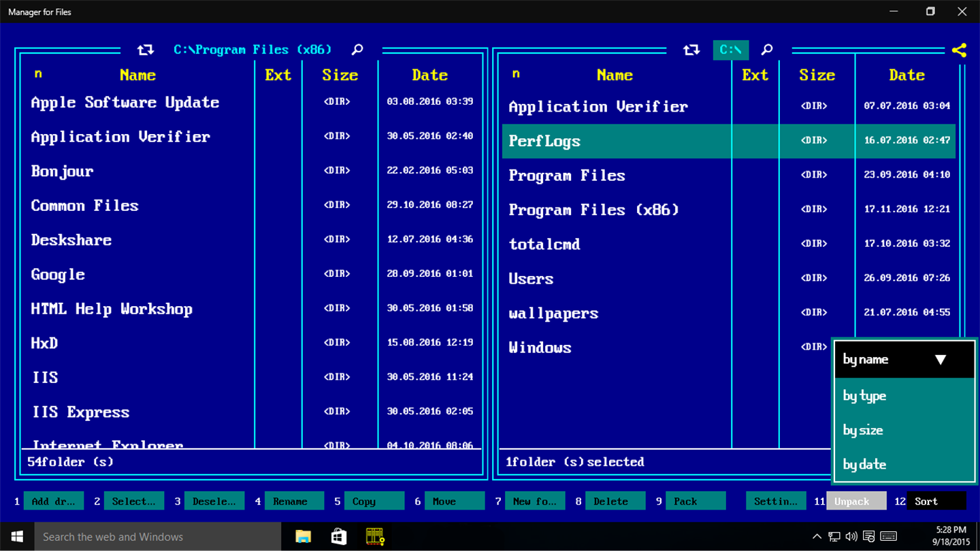Click the volume icon in system tray
The height and width of the screenshot is (551, 980).
pos(851,537)
